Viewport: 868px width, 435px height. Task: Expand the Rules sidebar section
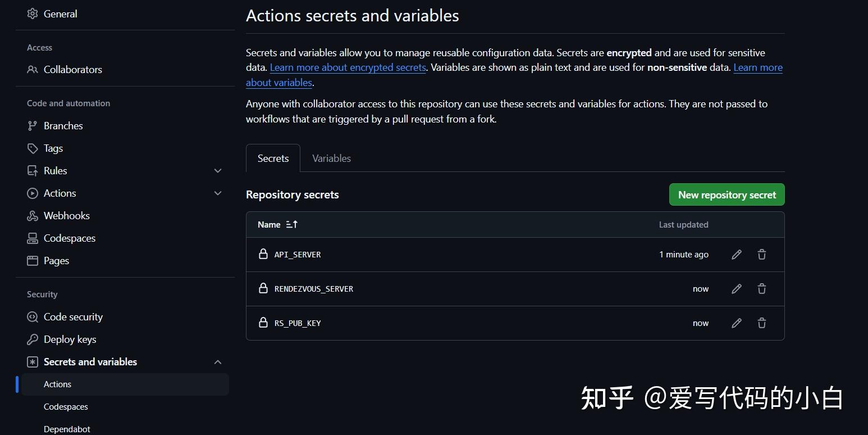pos(218,170)
